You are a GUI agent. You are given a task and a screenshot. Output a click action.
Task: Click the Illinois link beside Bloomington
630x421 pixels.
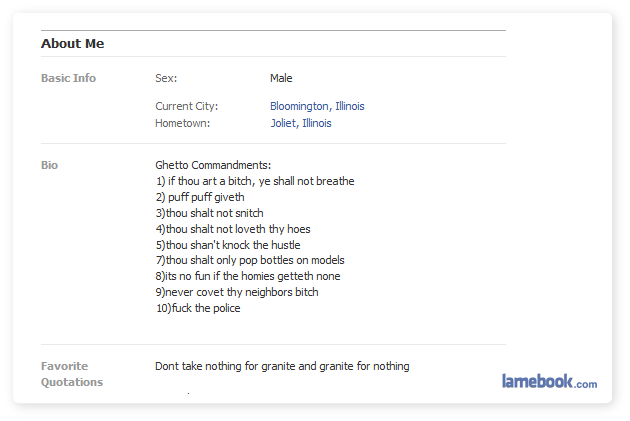pos(349,106)
